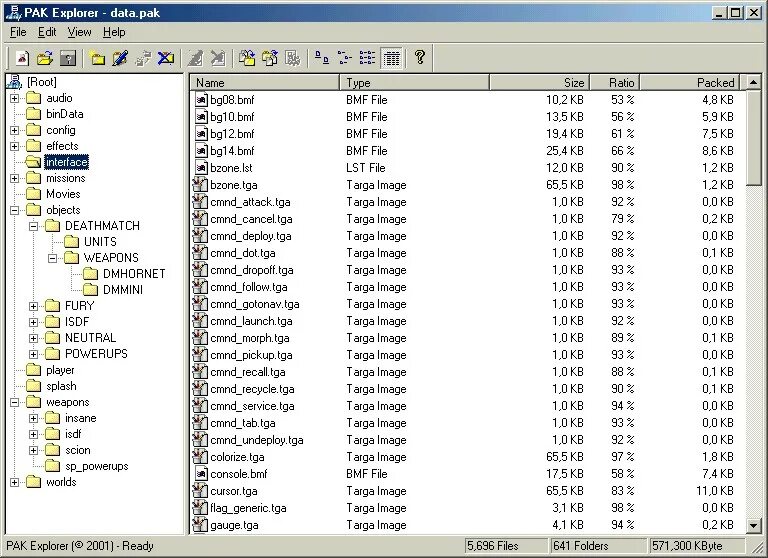
Task: Sort by the Ratio column header
Action: click(x=615, y=82)
